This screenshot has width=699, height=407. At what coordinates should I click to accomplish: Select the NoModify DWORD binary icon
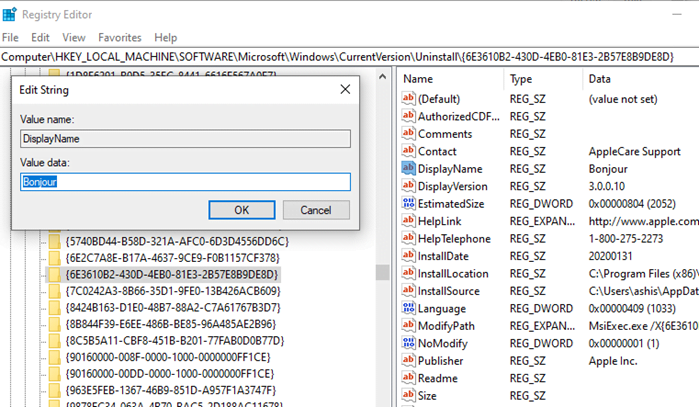[408, 343]
